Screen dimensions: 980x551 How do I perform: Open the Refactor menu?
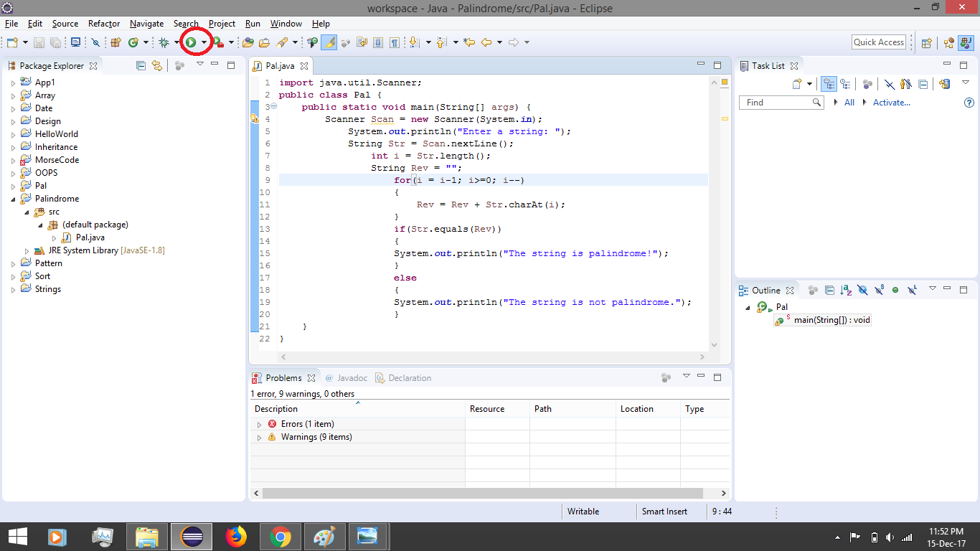coord(104,24)
